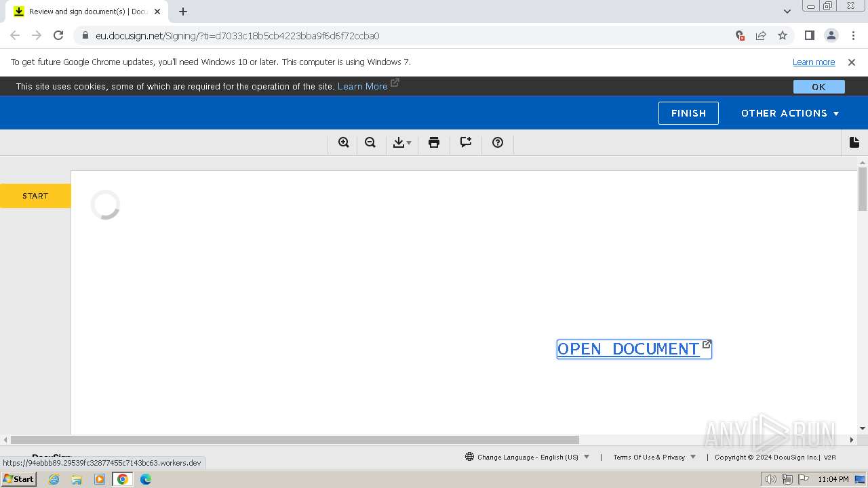This screenshot has width=868, height=488.
Task: Bookmark this page with the star
Action: coord(783,35)
